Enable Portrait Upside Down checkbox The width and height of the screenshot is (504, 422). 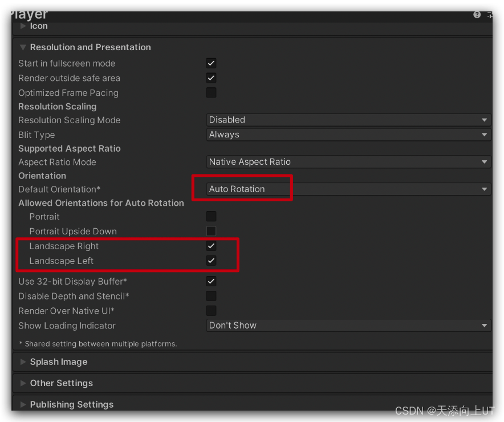point(211,232)
